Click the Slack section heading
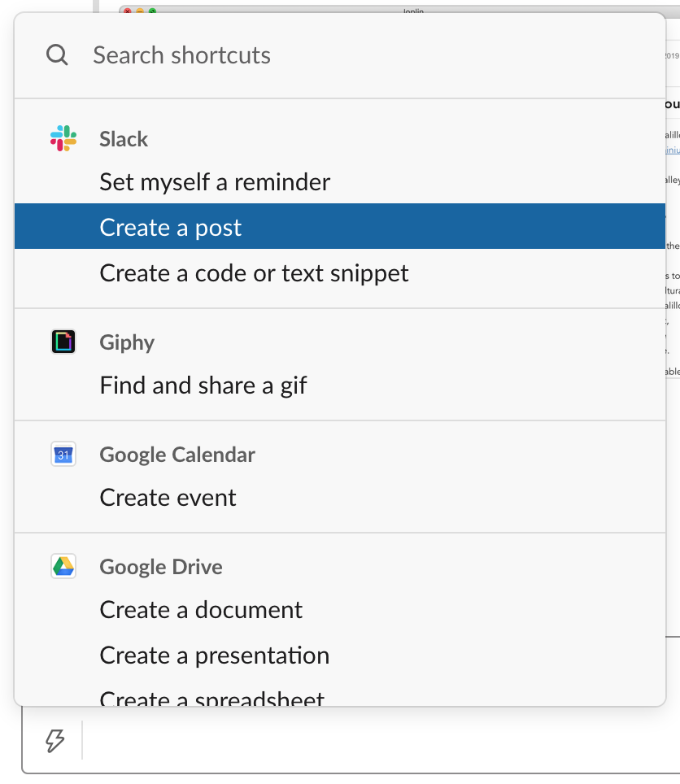The image size is (680, 784). (124, 138)
